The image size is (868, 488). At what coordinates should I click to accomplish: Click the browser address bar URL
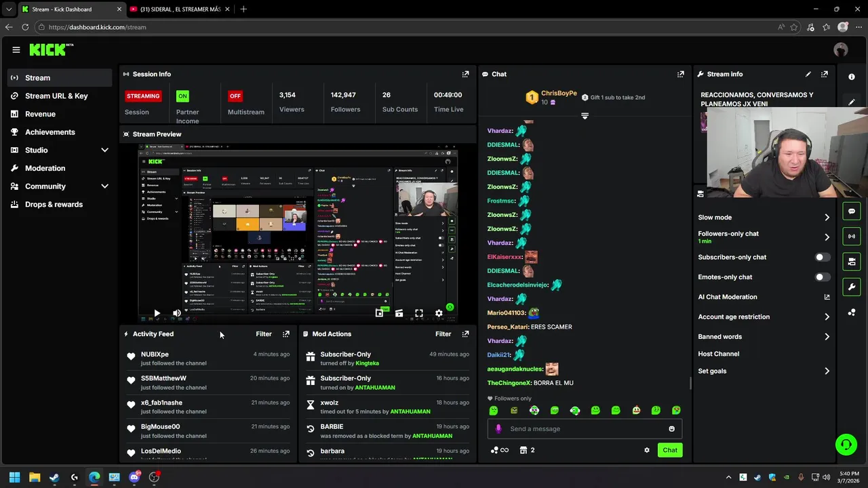97,27
